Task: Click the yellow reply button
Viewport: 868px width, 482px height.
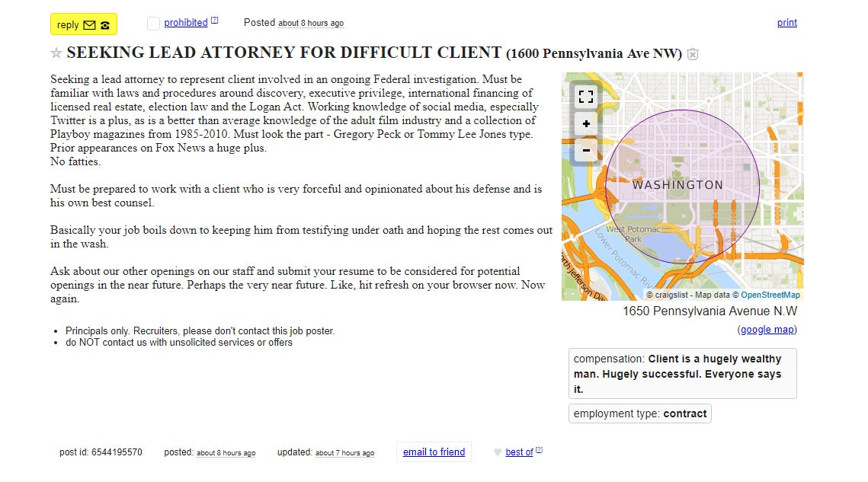Action: [x=84, y=24]
